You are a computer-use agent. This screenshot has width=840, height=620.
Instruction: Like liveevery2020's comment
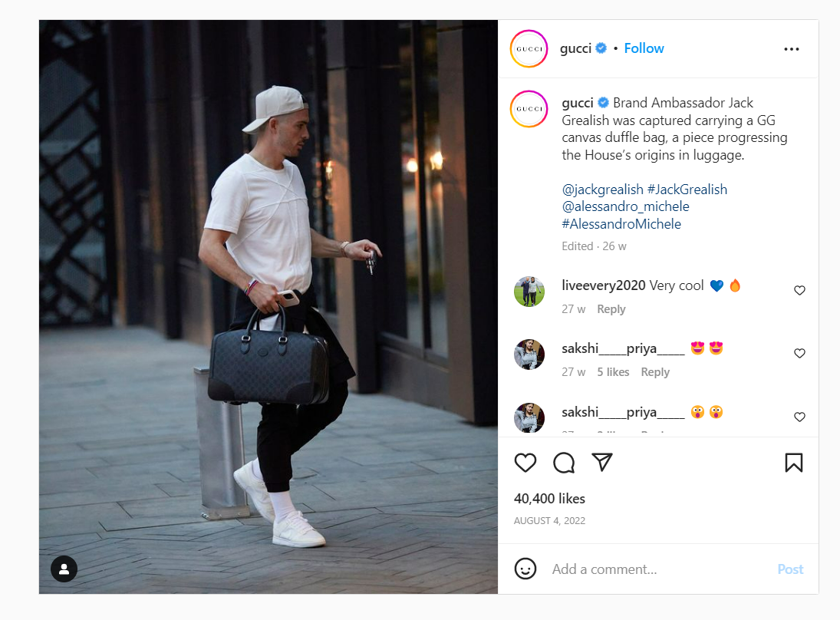click(799, 291)
